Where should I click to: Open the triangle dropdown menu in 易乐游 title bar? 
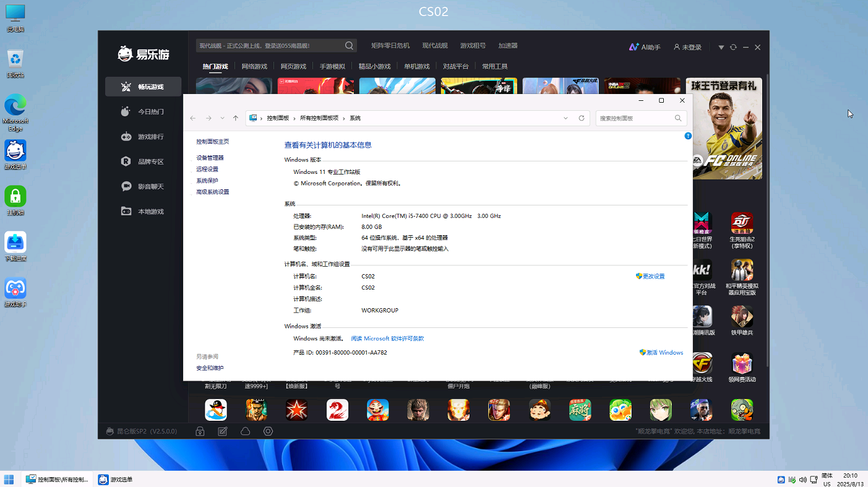[721, 47]
